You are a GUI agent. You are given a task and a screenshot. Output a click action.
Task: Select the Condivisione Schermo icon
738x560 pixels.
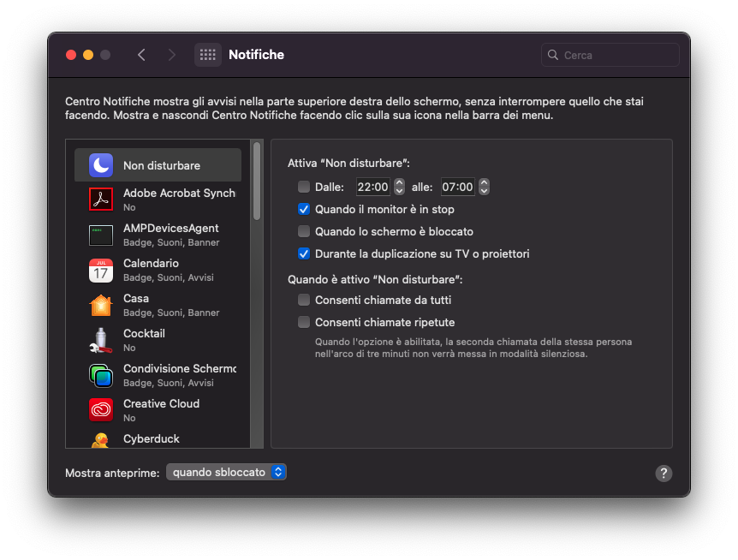pos(101,375)
